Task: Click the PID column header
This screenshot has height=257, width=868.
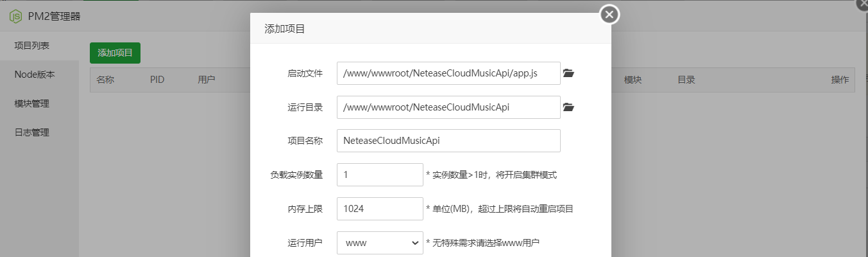Action: (158, 80)
